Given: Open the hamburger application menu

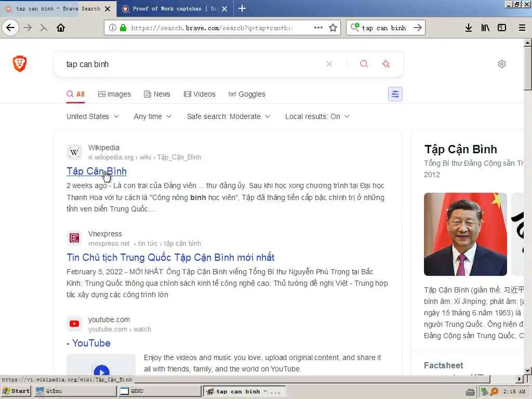Looking at the screenshot, I should (x=522, y=28).
